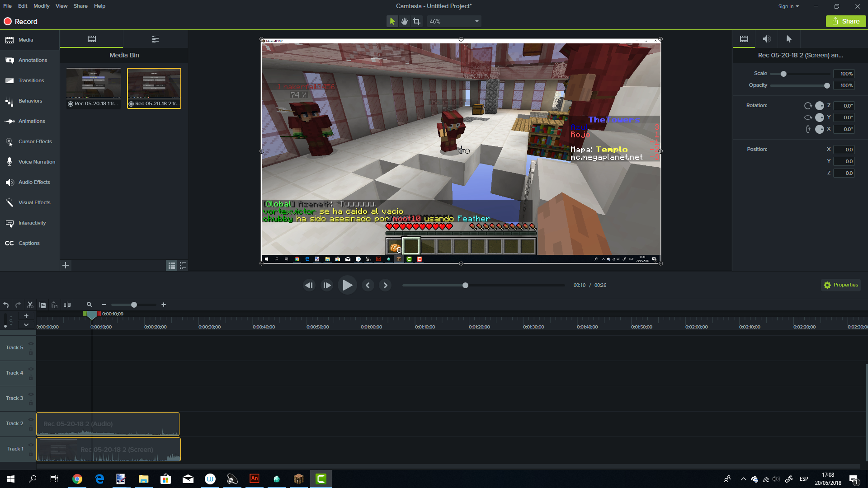Viewport: 868px width, 488px height.
Task: Open the Captions panel
Action: (x=29, y=243)
